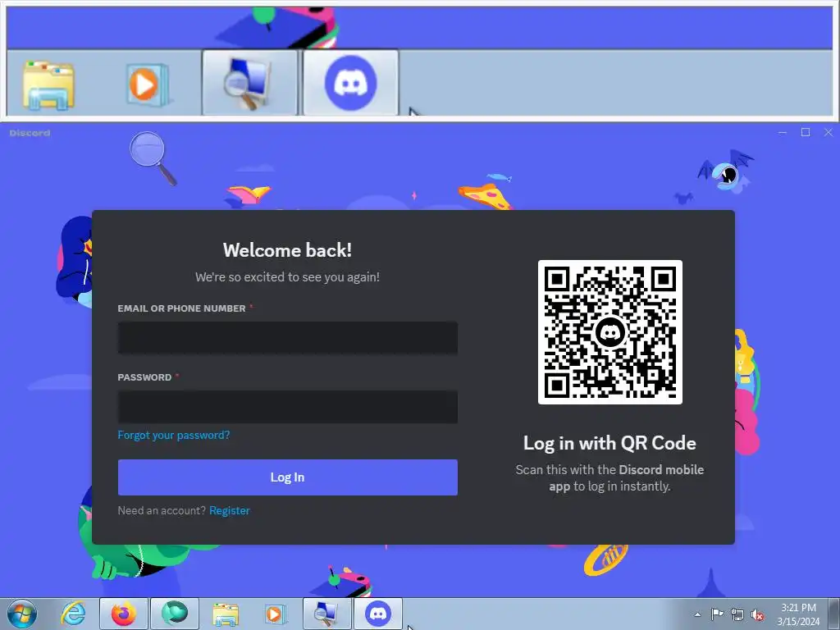Screen dimensions: 840x630
Task: Select the Discord app in the taskbar
Action: 377,614
